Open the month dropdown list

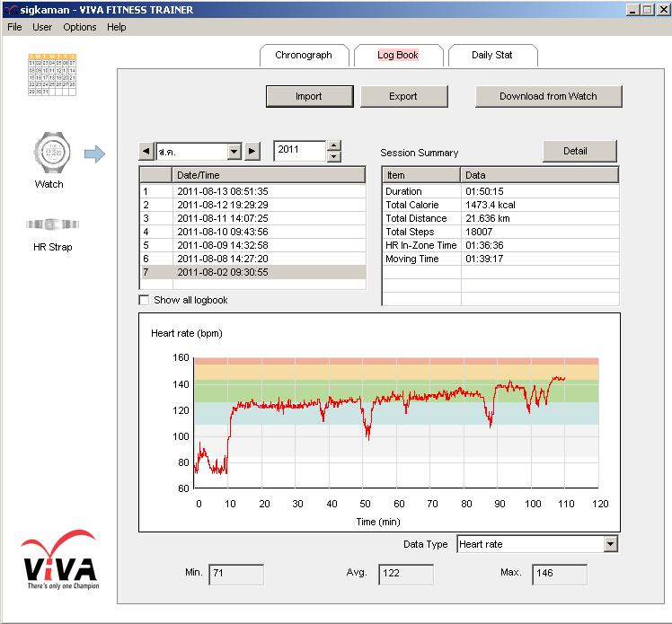[x=234, y=152]
